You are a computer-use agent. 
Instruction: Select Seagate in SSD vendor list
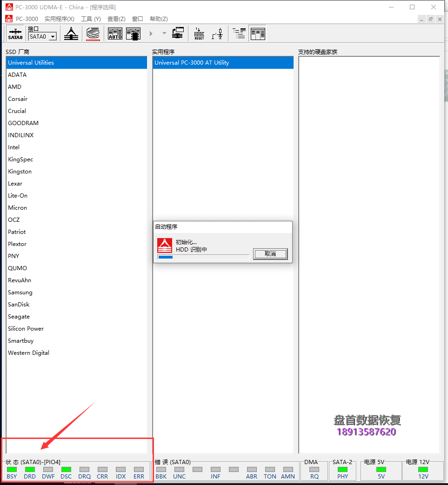(76, 316)
